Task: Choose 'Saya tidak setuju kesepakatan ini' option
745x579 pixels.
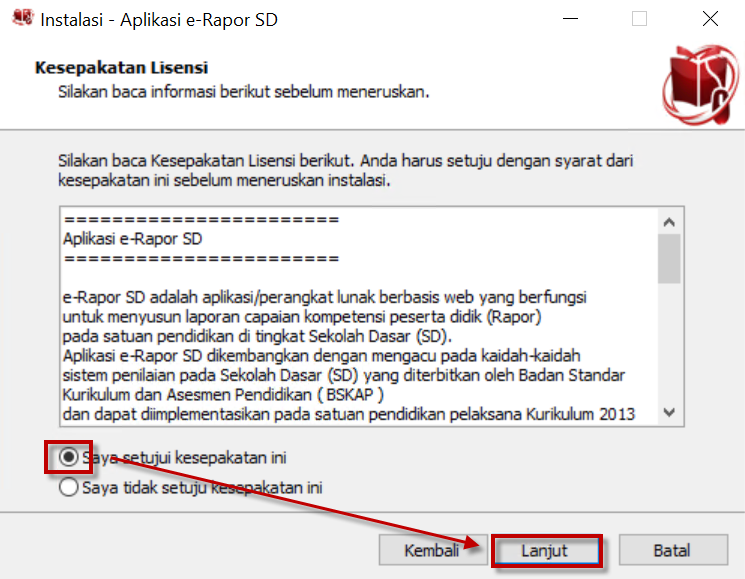Action: [x=69, y=488]
